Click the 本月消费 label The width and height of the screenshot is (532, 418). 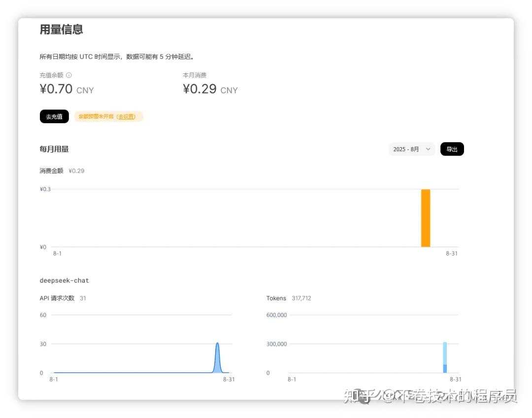pyautogui.click(x=195, y=75)
